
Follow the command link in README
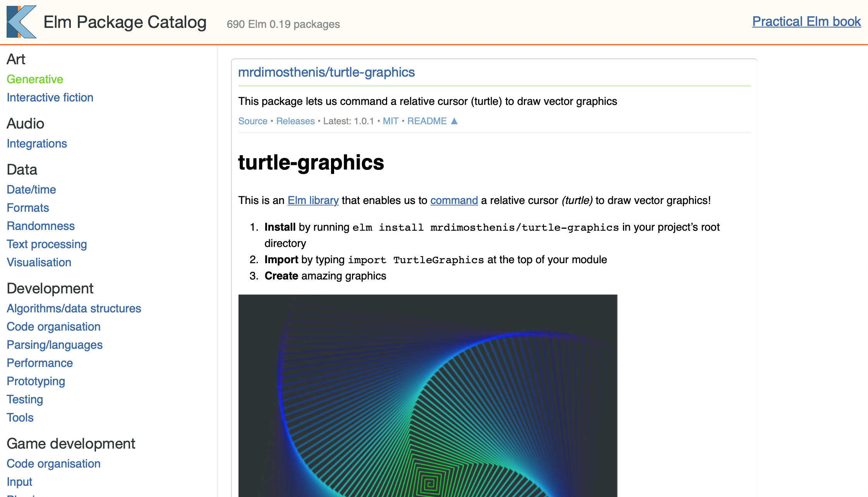454,201
